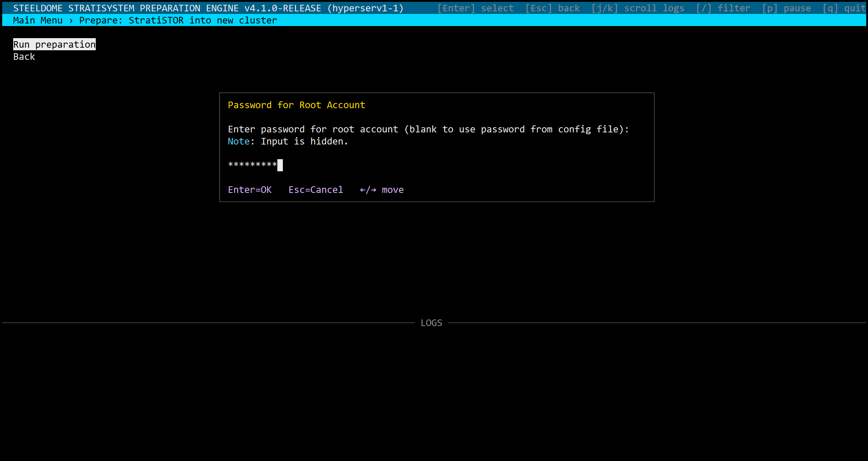Click the hidden password input field
This screenshot has height=461, width=868.
click(x=252, y=165)
